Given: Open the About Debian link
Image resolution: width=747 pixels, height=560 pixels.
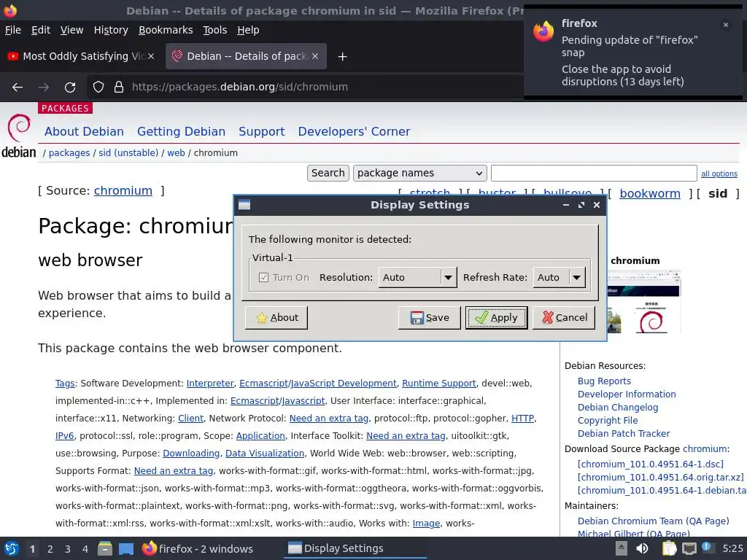Looking at the screenshot, I should tap(85, 131).
